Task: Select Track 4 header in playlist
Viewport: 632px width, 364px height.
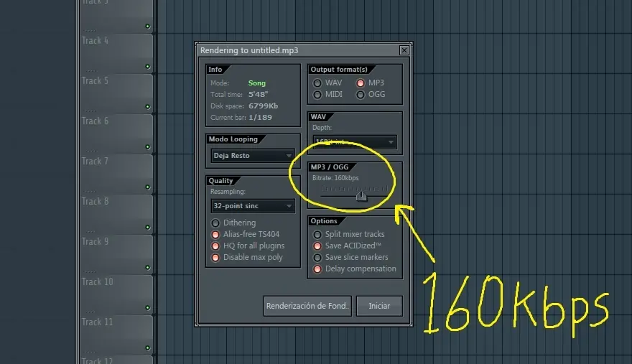Action: [116, 53]
